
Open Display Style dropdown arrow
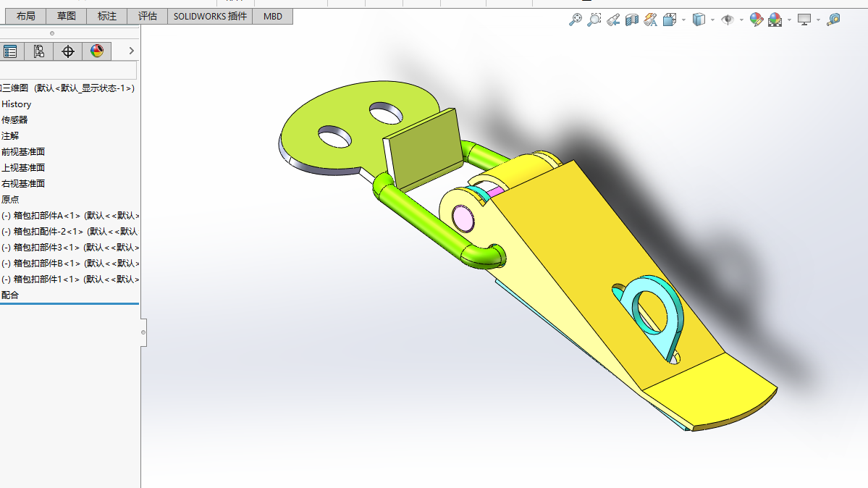pos(712,20)
